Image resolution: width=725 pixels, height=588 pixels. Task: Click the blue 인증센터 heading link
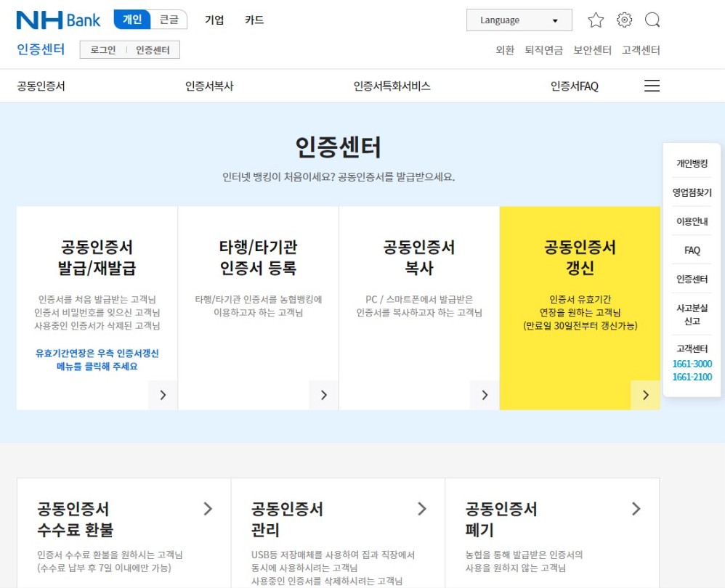click(x=41, y=49)
